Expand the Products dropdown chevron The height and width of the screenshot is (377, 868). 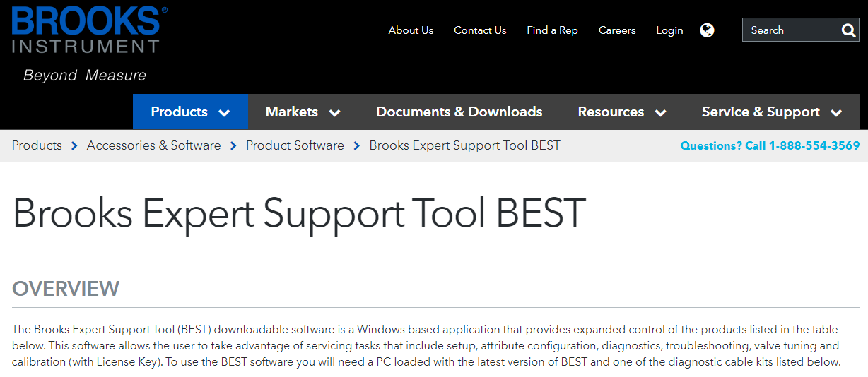point(224,113)
